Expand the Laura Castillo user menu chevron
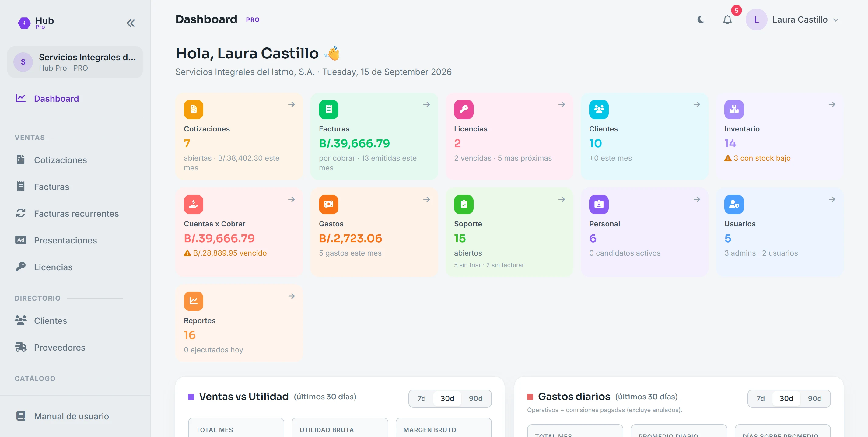The height and width of the screenshot is (437, 868). coord(836,20)
